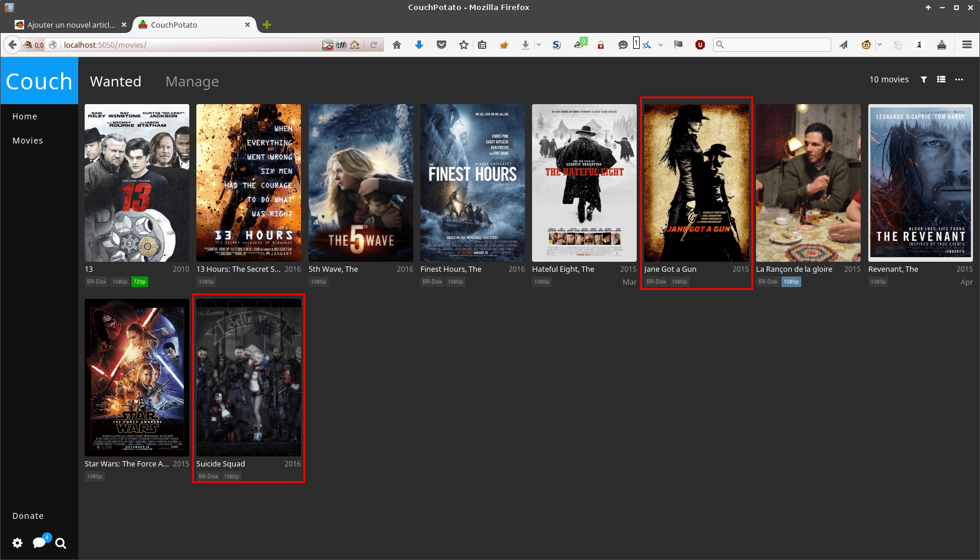This screenshot has height=560, width=980.
Task: Expand dropdown arrow beside the satellite icon
Action: [660, 45]
